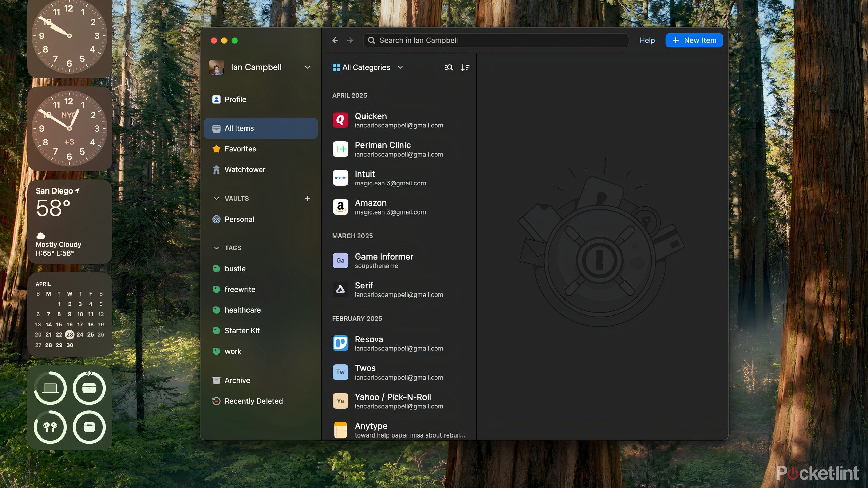This screenshot has width=868, height=488.
Task: Click the Watchtower tower icon
Action: coord(216,169)
